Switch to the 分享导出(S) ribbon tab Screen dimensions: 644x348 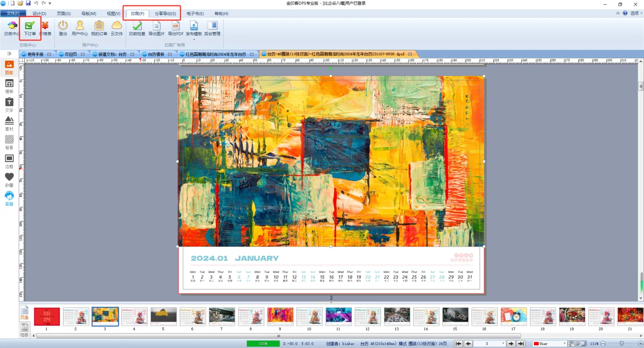point(165,14)
